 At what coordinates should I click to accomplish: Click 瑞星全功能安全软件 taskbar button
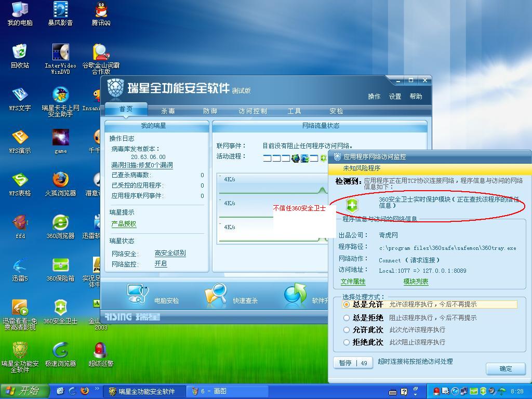click(x=144, y=391)
